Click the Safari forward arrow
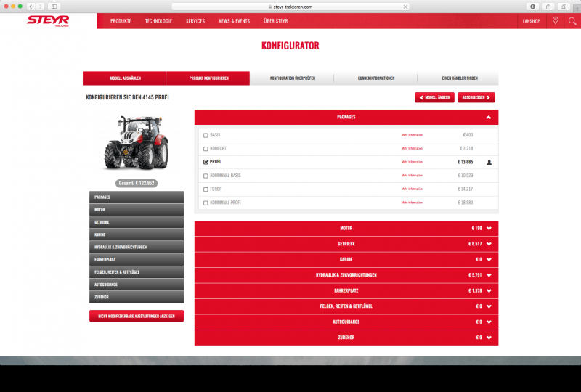Viewport: 581px width, 392px height. 40,7
